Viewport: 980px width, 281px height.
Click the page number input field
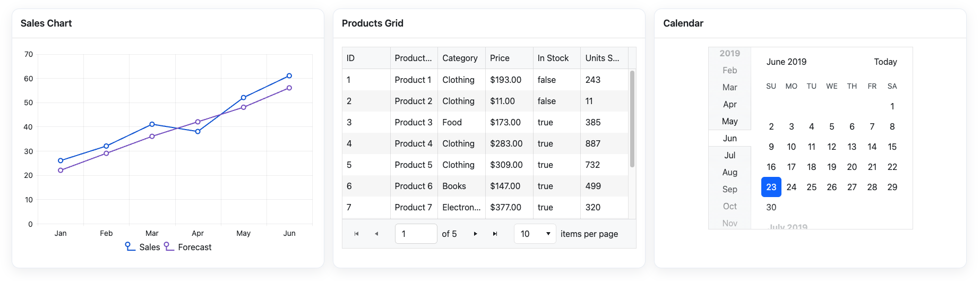tap(416, 234)
